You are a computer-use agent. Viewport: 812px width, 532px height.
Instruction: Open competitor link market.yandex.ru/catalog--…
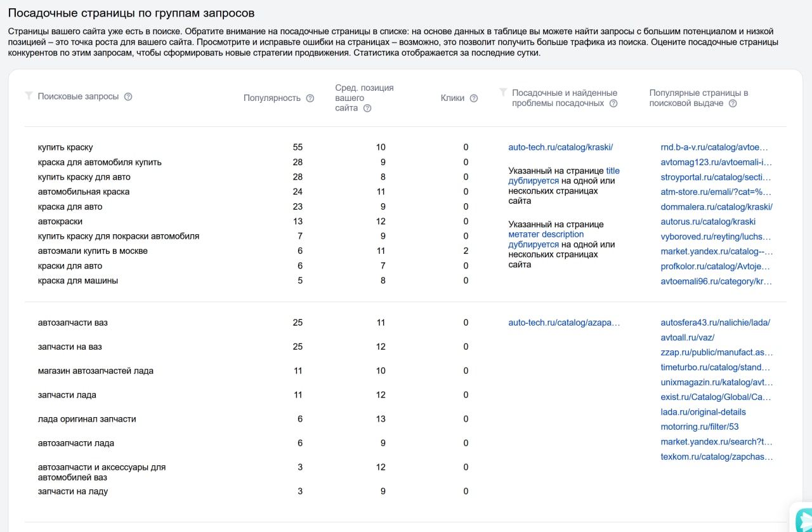pyautogui.click(x=716, y=251)
